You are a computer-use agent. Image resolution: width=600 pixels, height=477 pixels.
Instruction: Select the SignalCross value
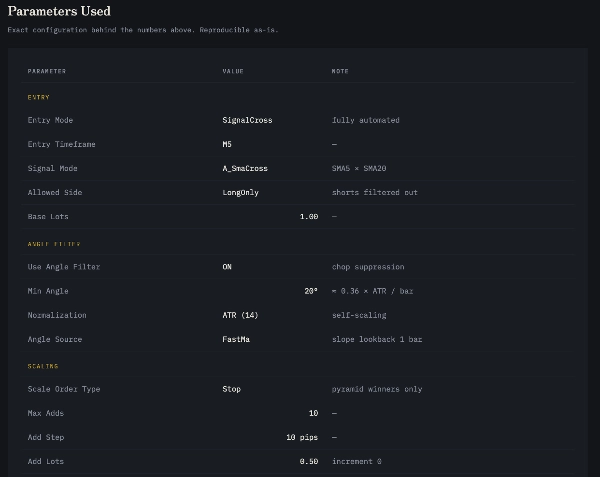(x=247, y=120)
